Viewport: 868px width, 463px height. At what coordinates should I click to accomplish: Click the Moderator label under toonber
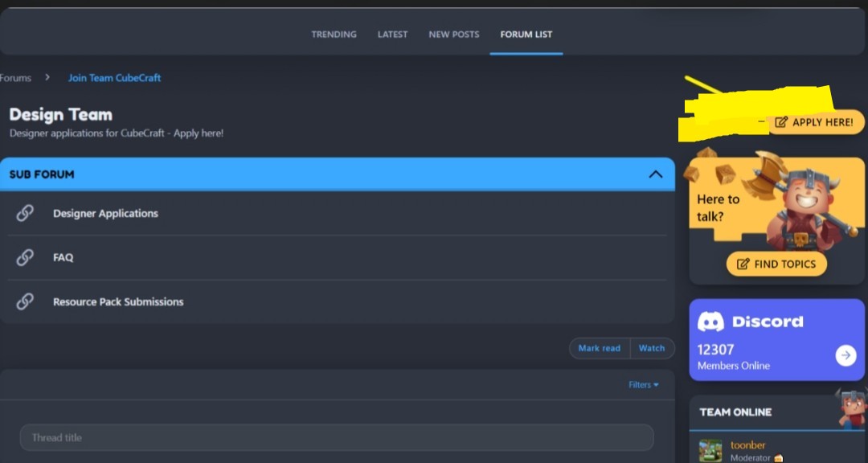click(x=750, y=458)
